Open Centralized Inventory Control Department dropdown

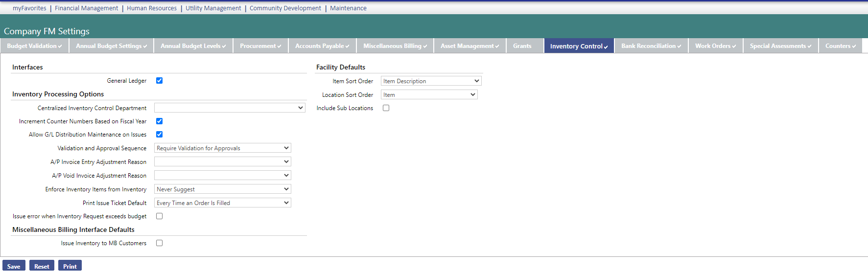point(229,108)
